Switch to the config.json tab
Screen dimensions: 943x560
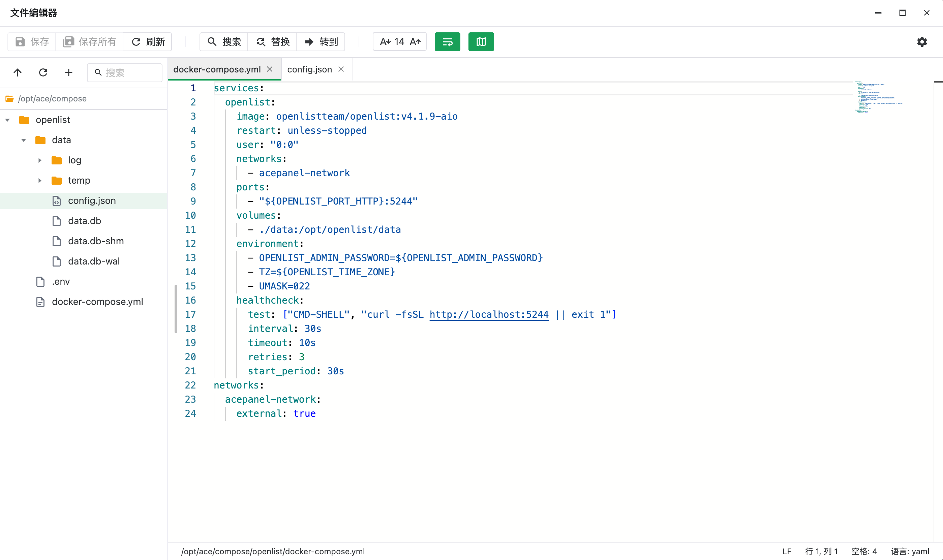click(309, 69)
